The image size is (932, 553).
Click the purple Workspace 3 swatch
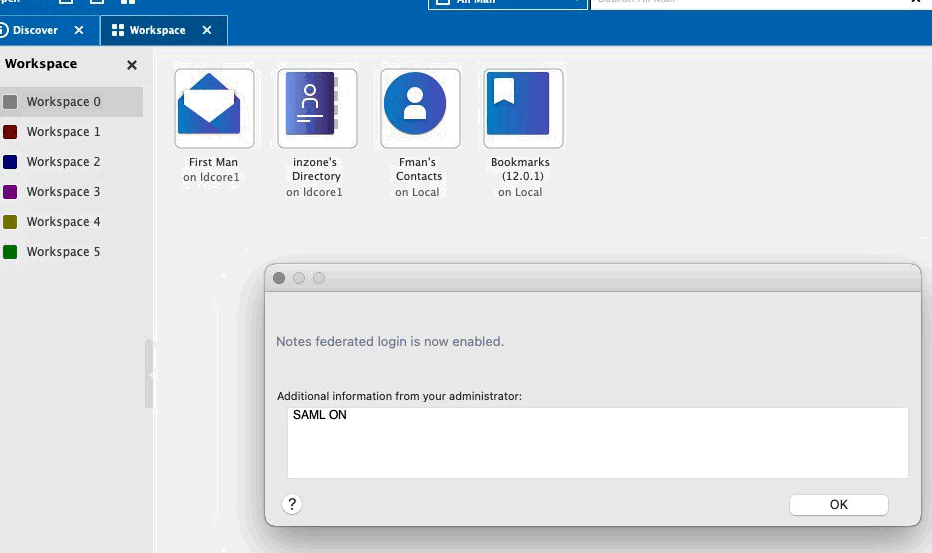10,192
